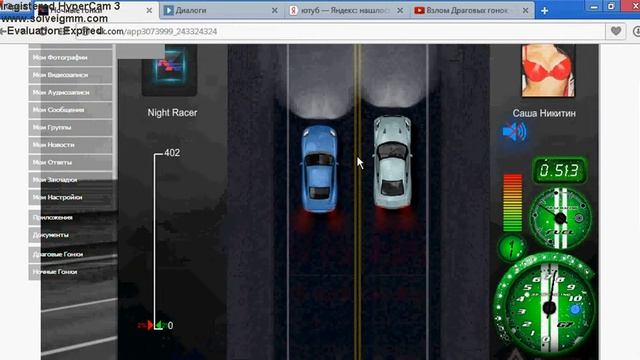The image size is (640, 360).
Task: Toggle the blue speaker sound icon
Action: coord(514,132)
